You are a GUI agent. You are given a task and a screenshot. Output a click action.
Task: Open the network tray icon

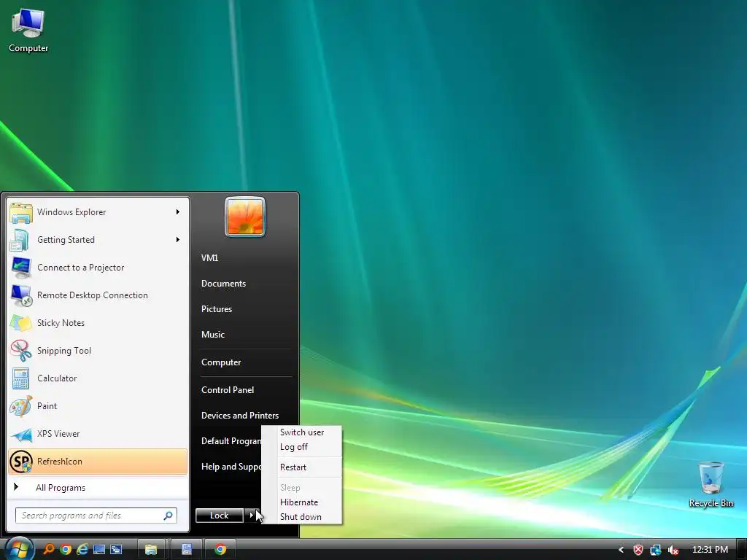[x=656, y=550]
